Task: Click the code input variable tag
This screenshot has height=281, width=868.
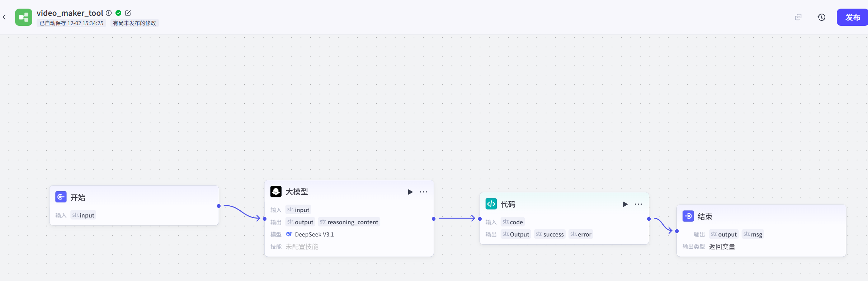Action: coord(513,222)
